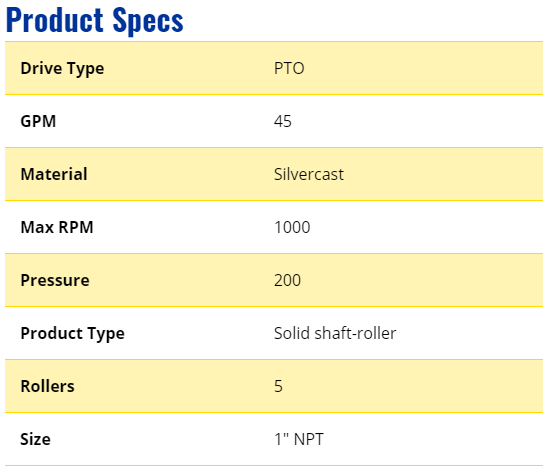Screen dimensions: 548x473
Task: Select the Drive Type label
Action: click(x=62, y=69)
